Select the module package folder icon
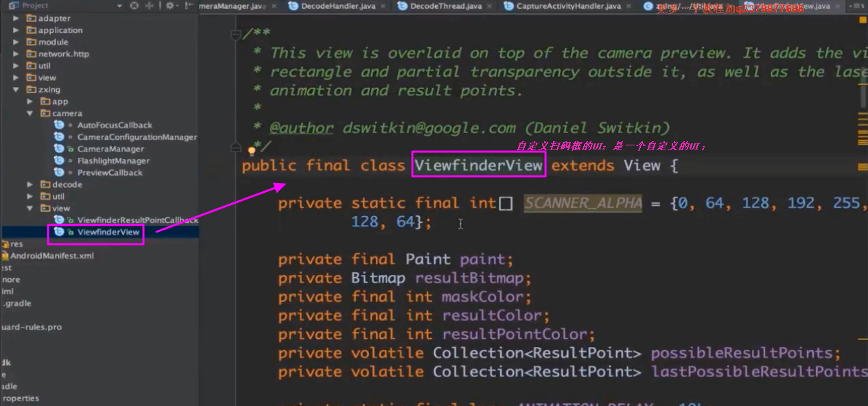Screen dimensions: 868x406 click(31, 42)
